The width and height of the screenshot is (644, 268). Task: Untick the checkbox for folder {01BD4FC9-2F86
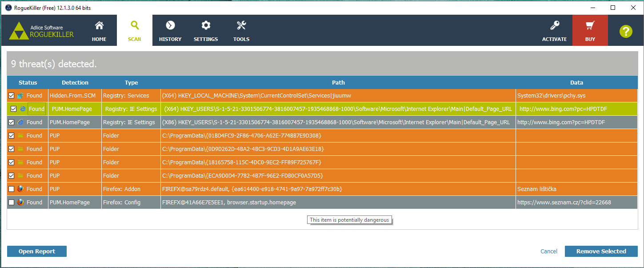[11, 136]
